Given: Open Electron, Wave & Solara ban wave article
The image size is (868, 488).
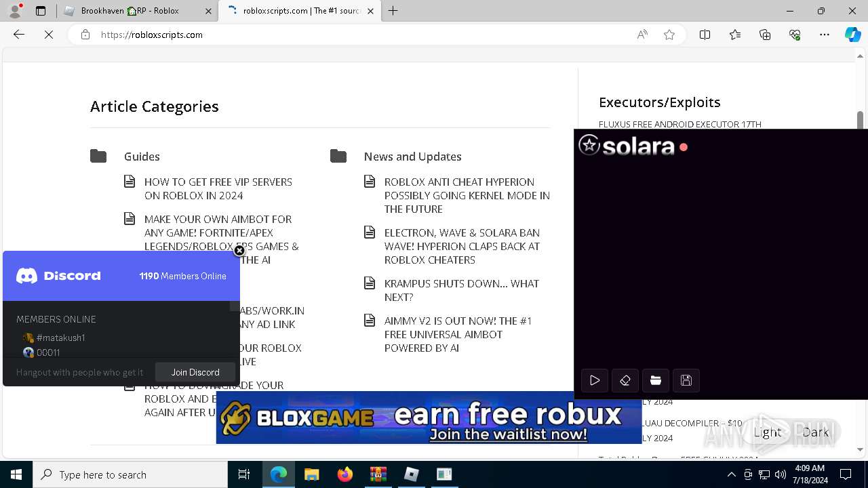Looking at the screenshot, I should click(x=462, y=246).
